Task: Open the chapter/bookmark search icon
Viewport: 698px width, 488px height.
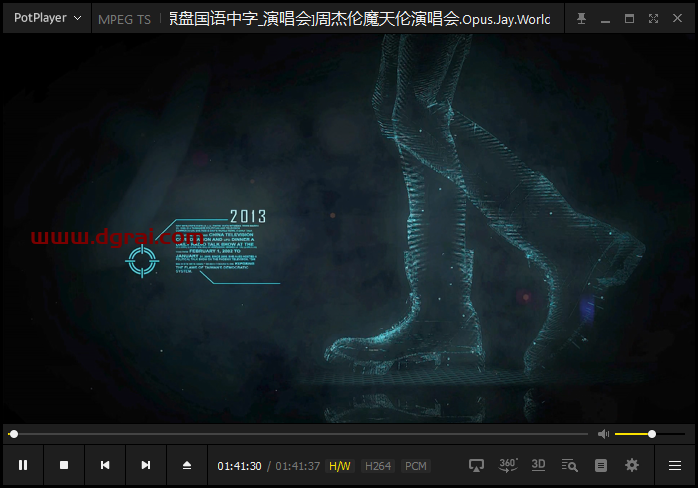Action: 569,466
